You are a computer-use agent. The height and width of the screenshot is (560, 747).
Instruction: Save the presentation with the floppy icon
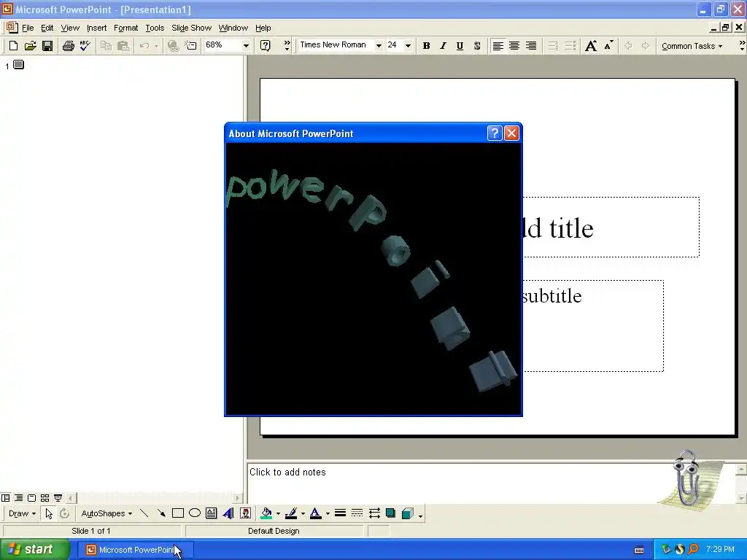(47, 46)
